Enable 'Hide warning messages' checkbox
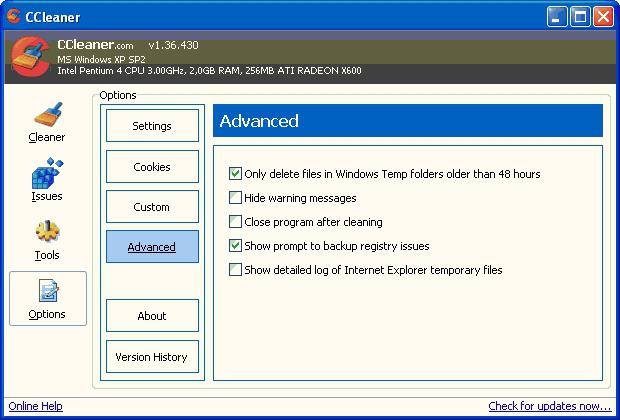 (235, 197)
